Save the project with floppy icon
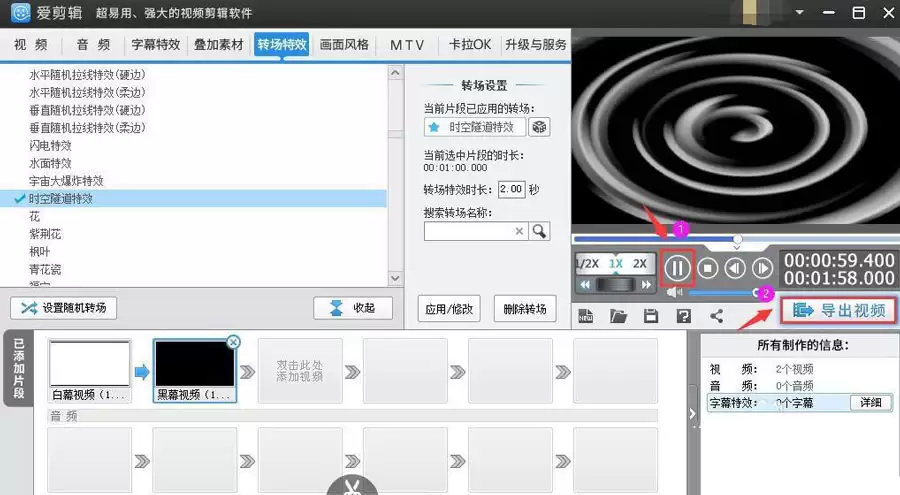The height and width of the screenshot is (495, 900). tap(650, 316)
